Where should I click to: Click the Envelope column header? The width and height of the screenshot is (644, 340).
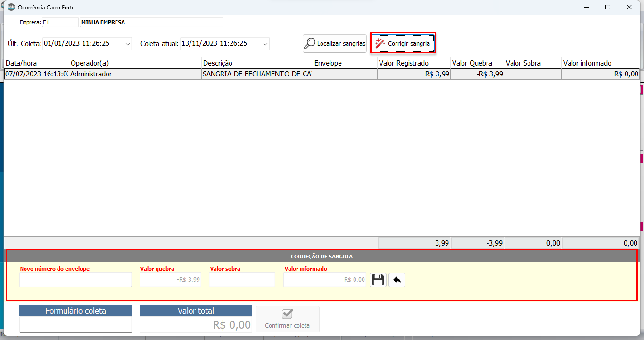(x=345, y=63)
